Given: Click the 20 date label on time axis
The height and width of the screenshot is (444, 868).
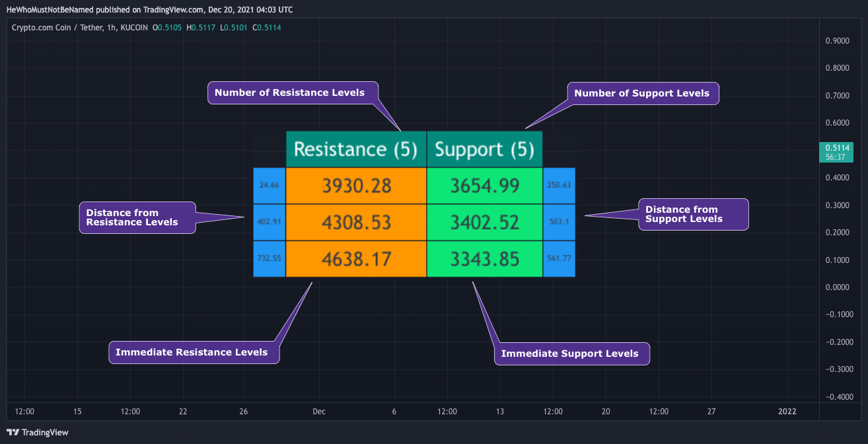Looking at the screenshot, I should (606, 412).
